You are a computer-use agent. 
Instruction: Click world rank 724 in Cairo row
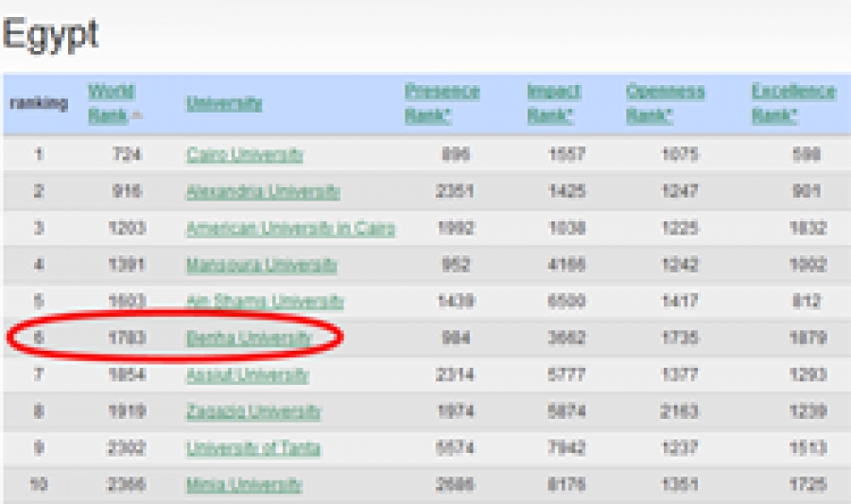[127, 155]
